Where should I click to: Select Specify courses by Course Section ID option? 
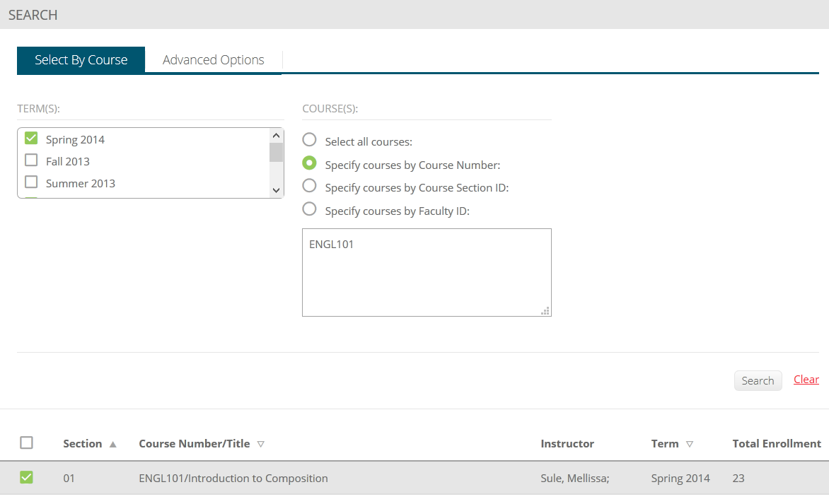[x=309, y=186]
